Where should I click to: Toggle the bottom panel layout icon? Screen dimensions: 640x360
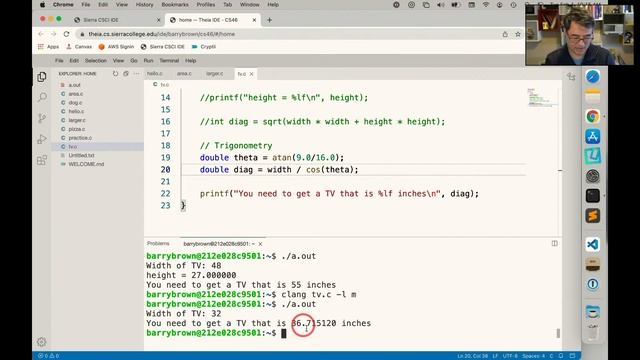572,356
